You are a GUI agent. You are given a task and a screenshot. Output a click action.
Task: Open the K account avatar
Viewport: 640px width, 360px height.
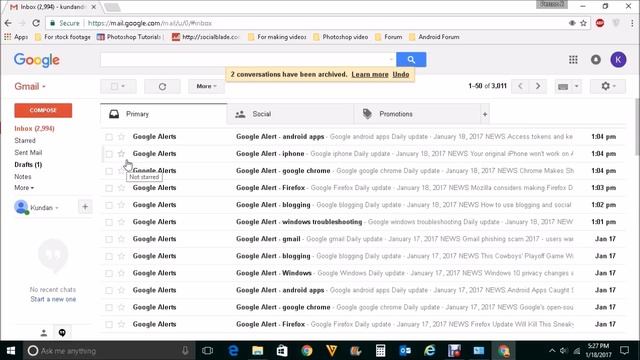tap(618, 60)
